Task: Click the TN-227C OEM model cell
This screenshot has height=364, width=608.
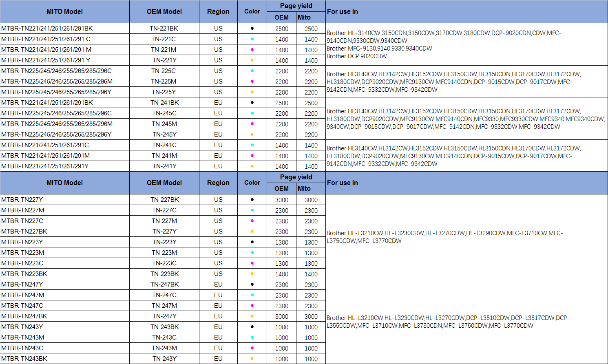Action: pos(164,210)
